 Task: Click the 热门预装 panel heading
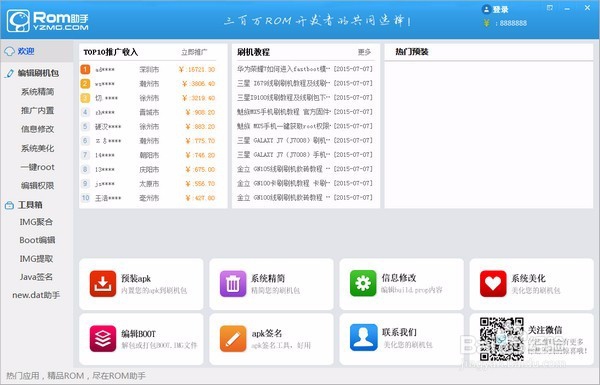click(412, 52)
